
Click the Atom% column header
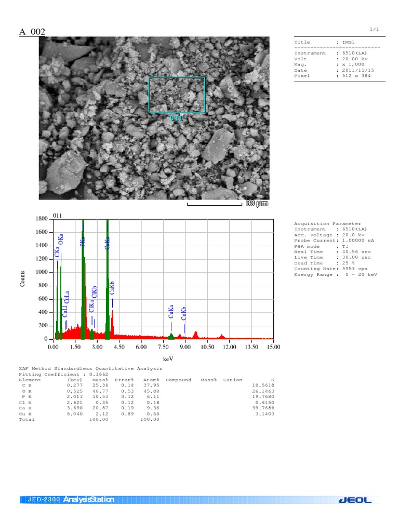click(x=151, y=380)
